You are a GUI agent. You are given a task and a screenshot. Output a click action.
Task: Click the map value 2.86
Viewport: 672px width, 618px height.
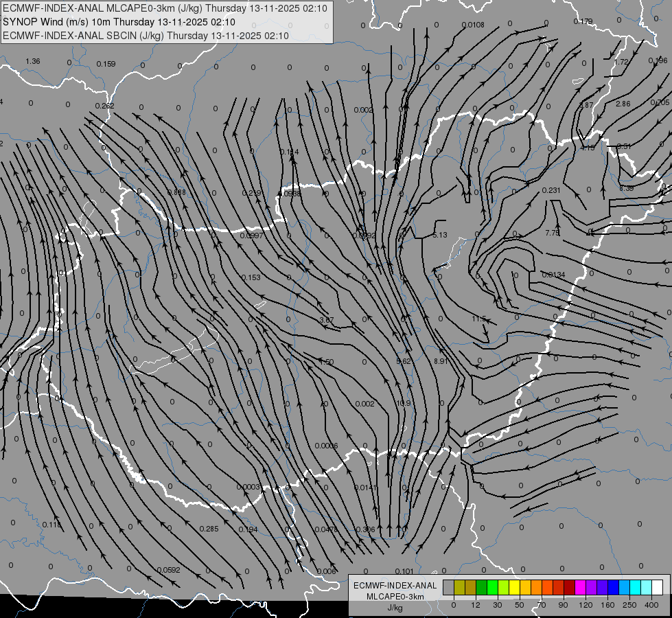coord(623,104)
